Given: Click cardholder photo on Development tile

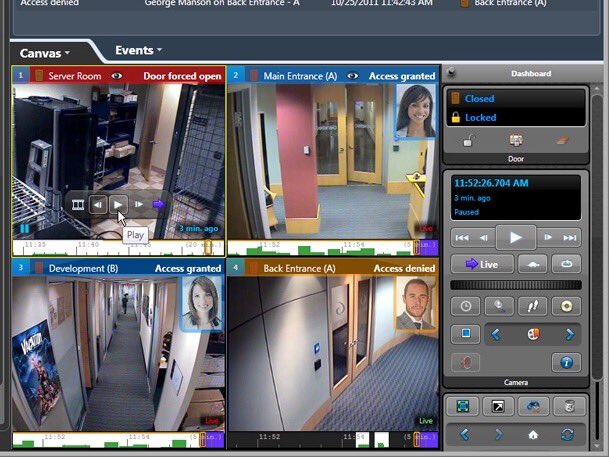Looking at the screenshot, I should (203, 303).
